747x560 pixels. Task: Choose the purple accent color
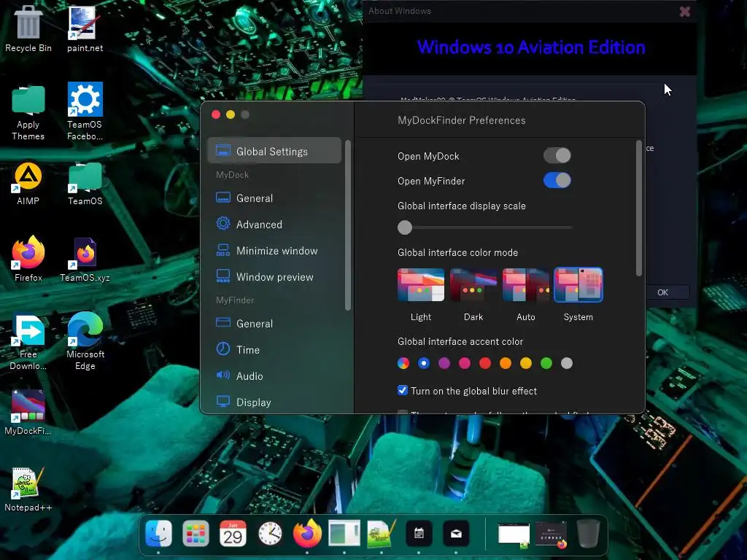444,363
